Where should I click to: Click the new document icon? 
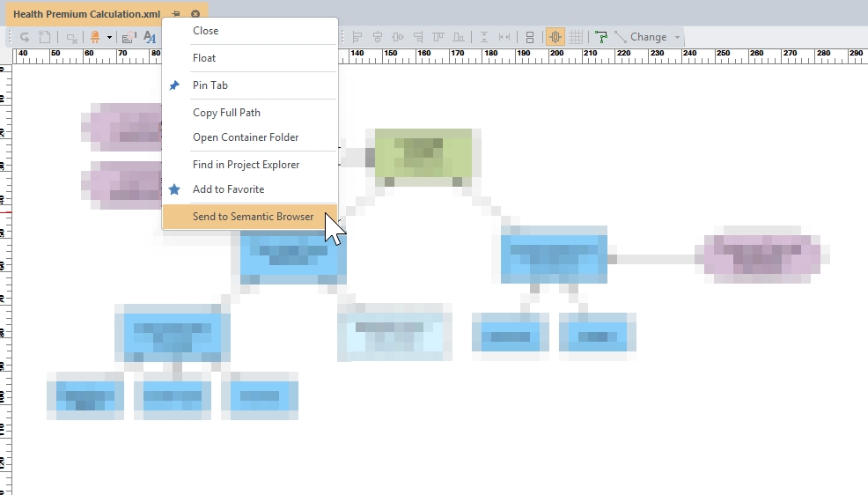pos(44,37)
